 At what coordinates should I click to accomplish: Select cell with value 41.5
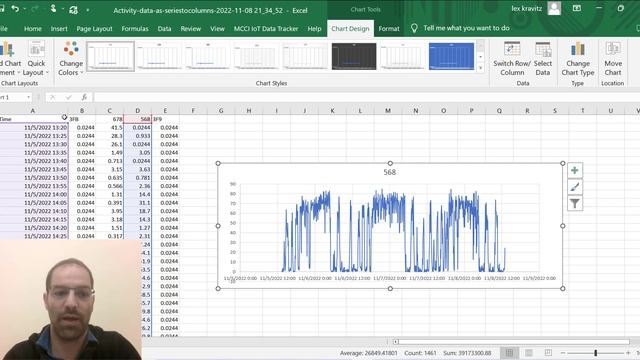tap(109, 128)
